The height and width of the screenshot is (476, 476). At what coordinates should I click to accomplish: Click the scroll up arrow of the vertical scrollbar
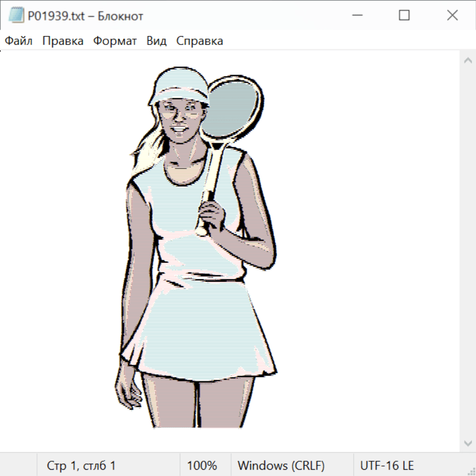[468, 60]
